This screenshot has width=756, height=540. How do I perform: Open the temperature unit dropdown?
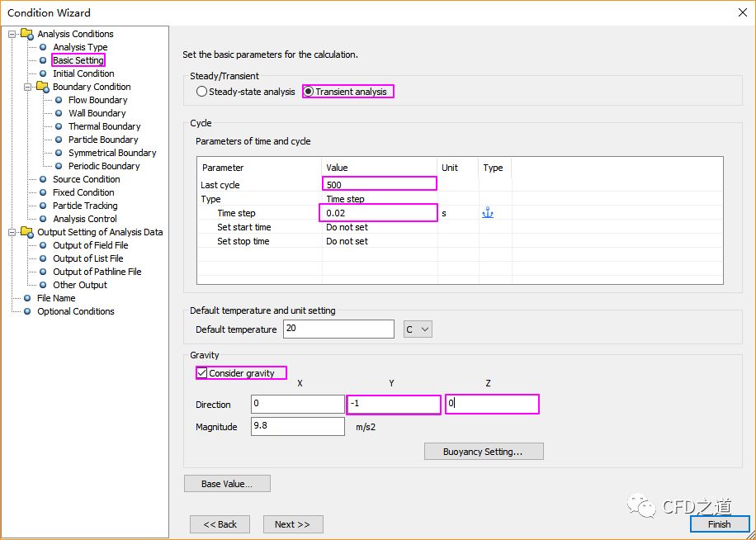pyautogui.click(x=418, y=329)
